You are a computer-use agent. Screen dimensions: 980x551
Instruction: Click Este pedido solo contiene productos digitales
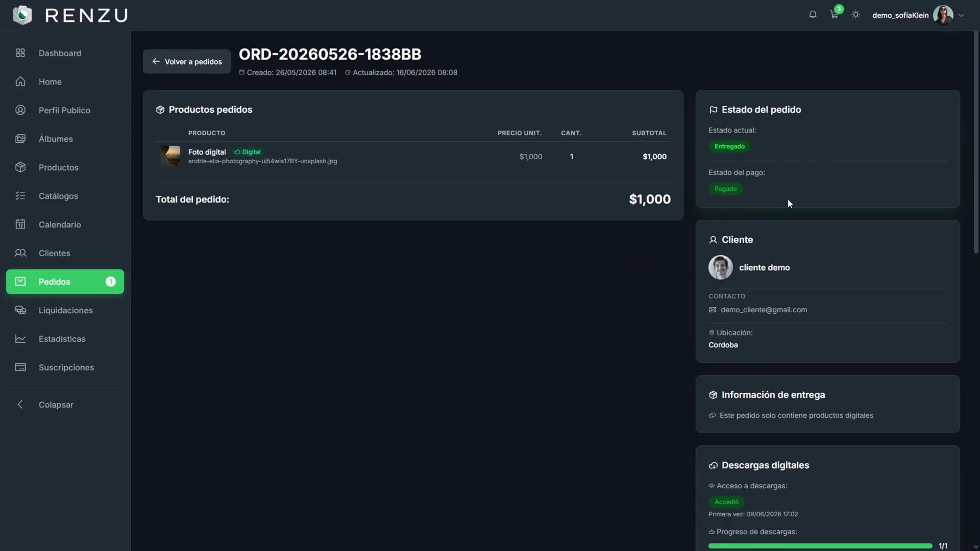(x=796, y=415)
